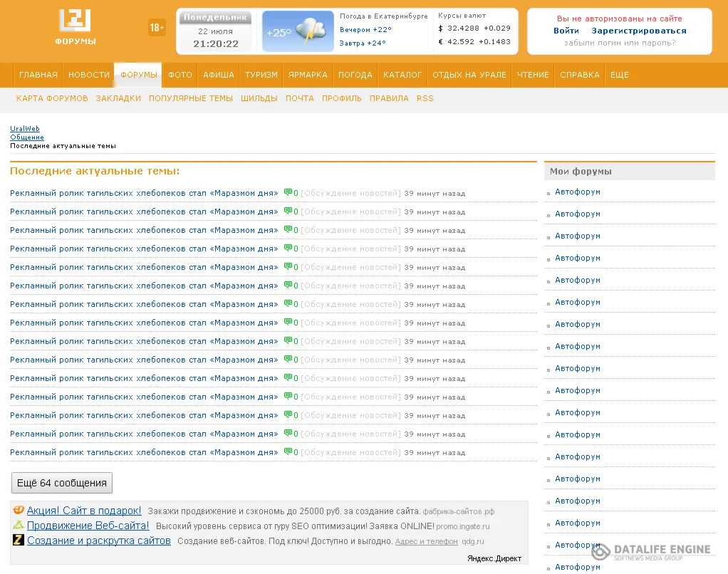
Task: Expand the ЕЩЕ menu in the navigation bar
Action: pyautogui.click(x=619, y=75)
